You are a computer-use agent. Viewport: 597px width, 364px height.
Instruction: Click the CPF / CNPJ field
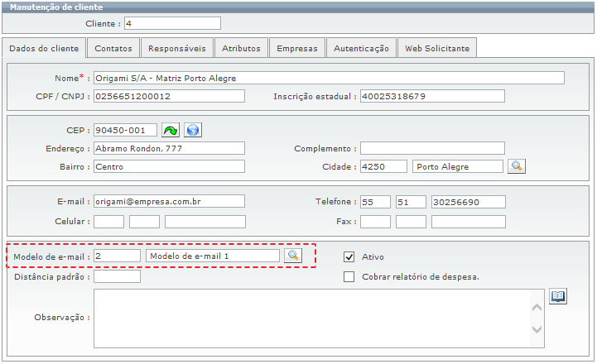click(169, 96)
